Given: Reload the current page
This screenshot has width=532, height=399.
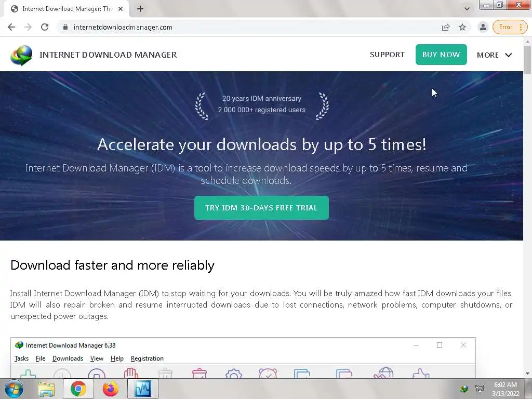Looking at the screenshot, I should 45,27.
